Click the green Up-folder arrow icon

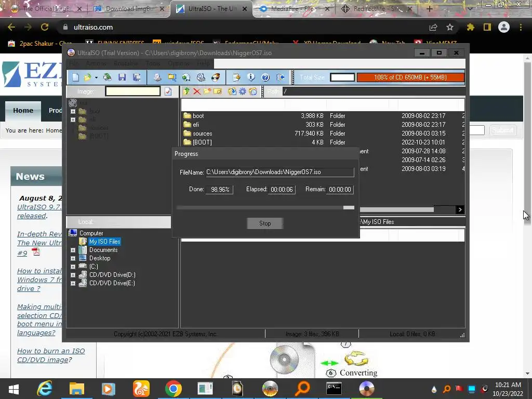(187, 91)
